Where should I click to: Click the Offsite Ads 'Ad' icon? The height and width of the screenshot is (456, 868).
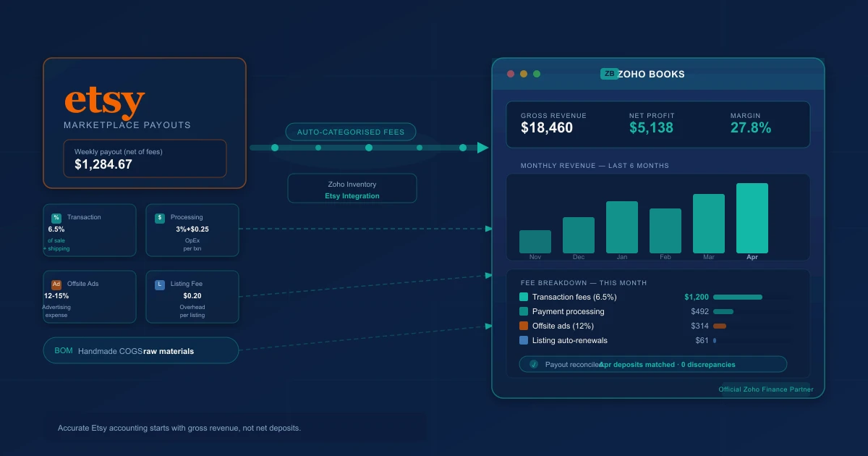click(56, 284)
